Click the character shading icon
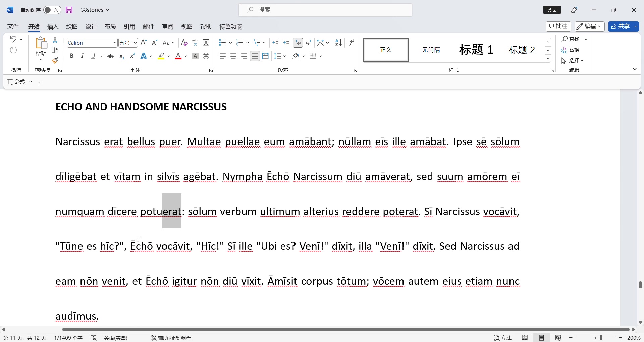644x342 pixels. 195,56
